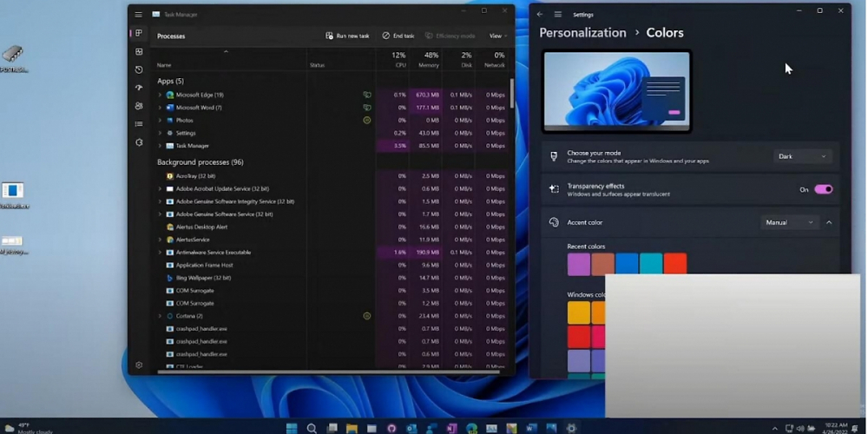The image size is (868, 434).
Task: Expand Adobe Acrobat Update Service row
Action: click(160, 188)
